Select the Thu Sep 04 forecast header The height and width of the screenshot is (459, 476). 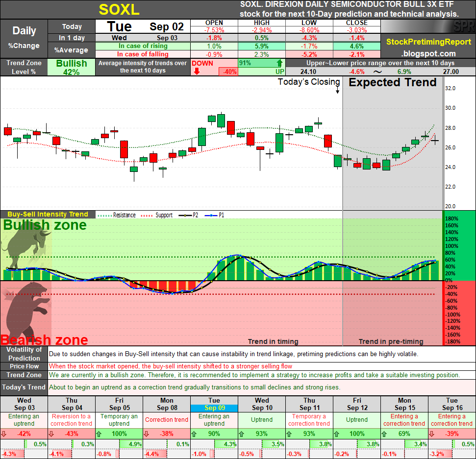click(72, 404)
